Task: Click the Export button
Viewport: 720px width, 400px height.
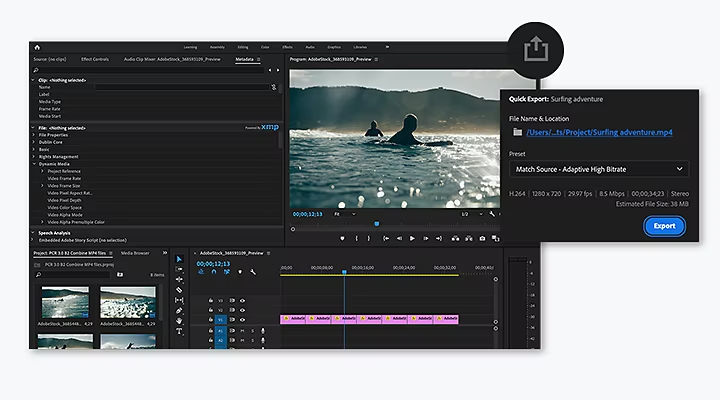Action: click(664, 226)
